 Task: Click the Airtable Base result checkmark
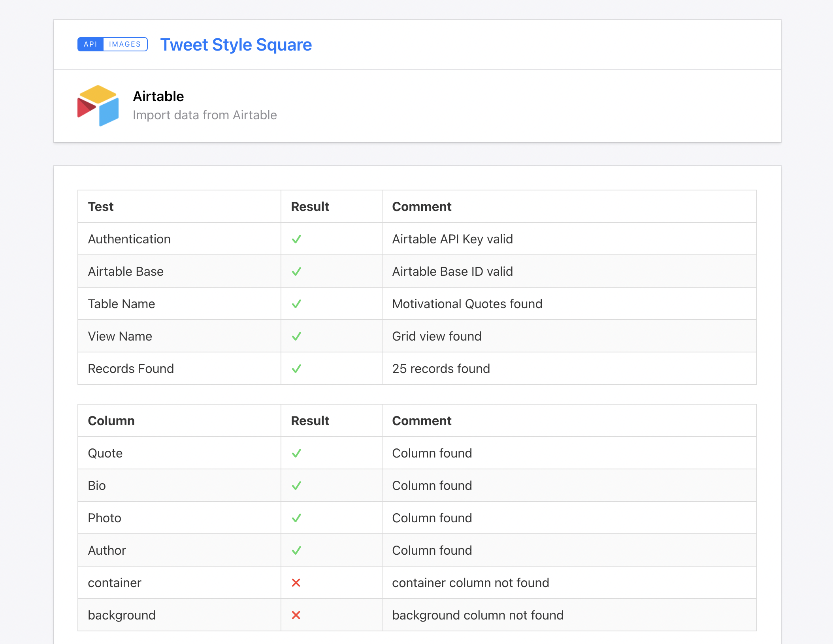[296, 271]
